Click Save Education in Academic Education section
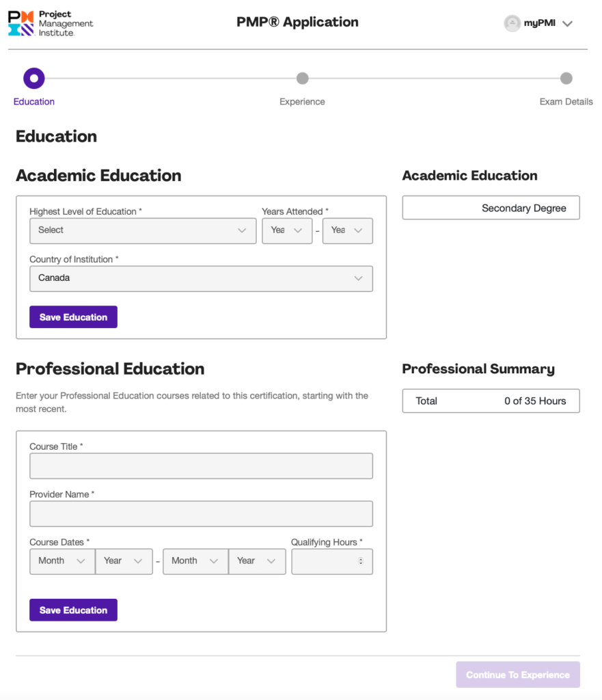602x700 pixels. coord(73,317)
